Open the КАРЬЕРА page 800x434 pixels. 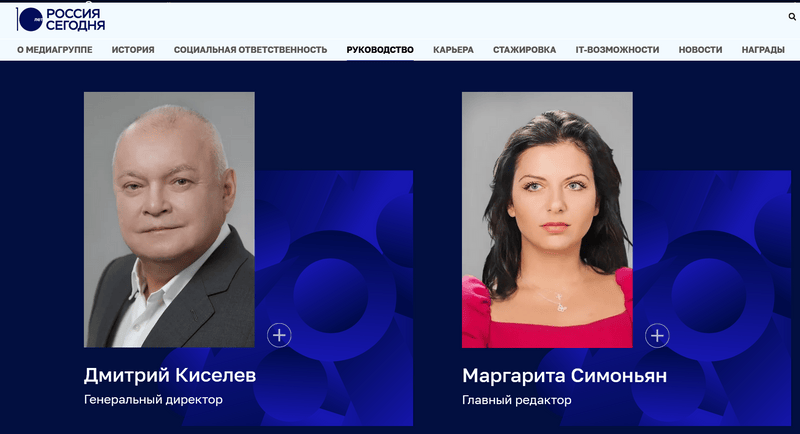tap(453, 50)
